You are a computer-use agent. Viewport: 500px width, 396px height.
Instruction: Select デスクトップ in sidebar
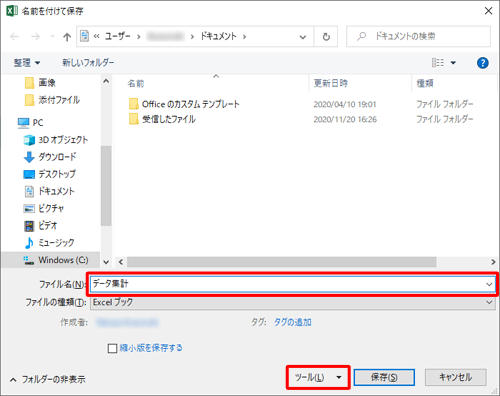pos(50,174)
